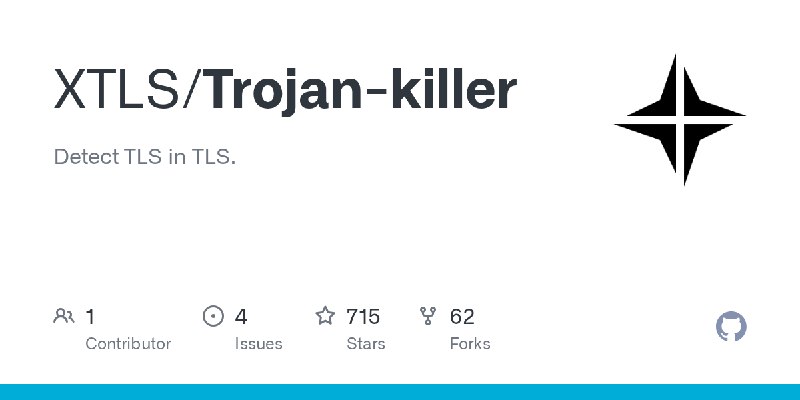Click the fork branch icon
This screenshot has width=800, height=400.
point(430,317)
